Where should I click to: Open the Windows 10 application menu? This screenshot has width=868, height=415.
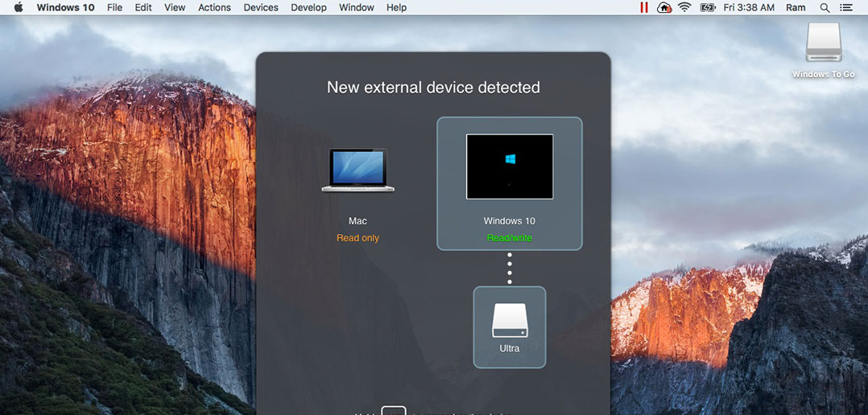[x=65, y=8]
